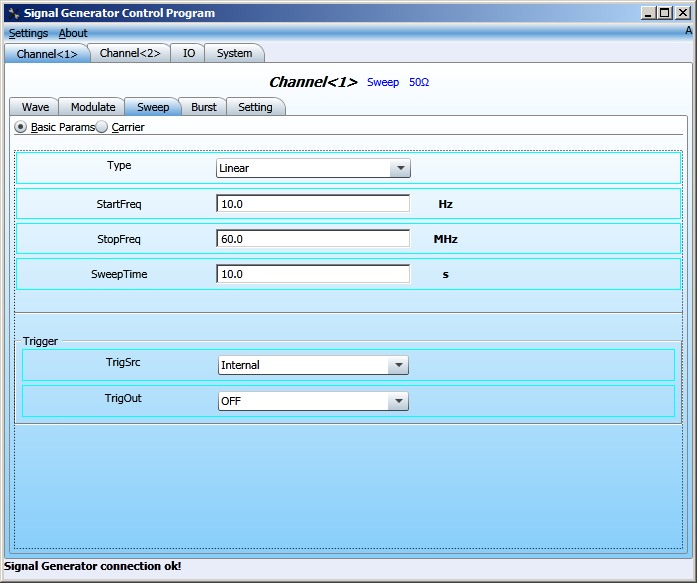Open the Burst tab
This screenshot has height=583, width=697.
[x=204, y=107]
